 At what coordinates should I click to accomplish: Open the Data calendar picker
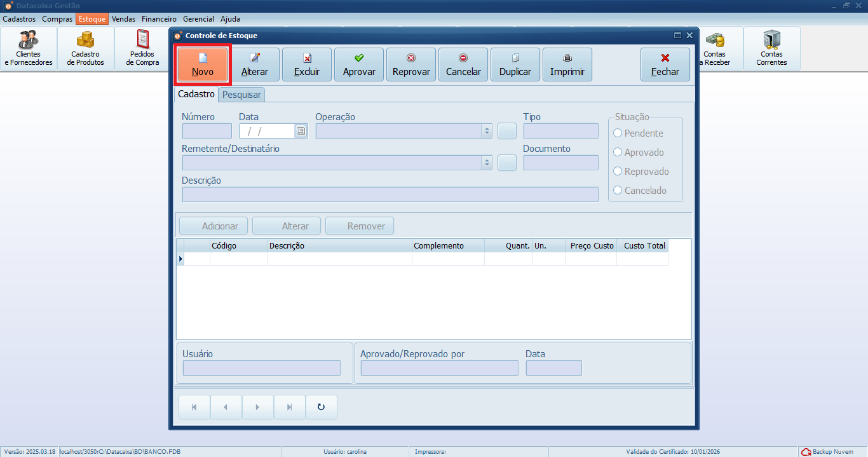coord(301,131)
